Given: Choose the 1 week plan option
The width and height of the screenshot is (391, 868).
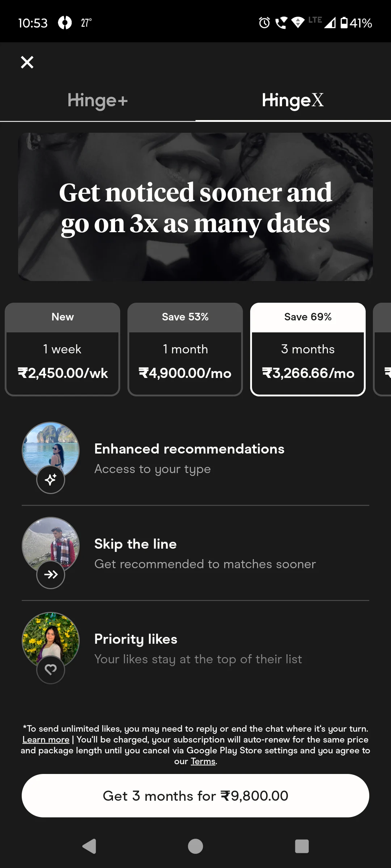Looking at the screenshot, I should pyautogui.click(x=62, y=349).
